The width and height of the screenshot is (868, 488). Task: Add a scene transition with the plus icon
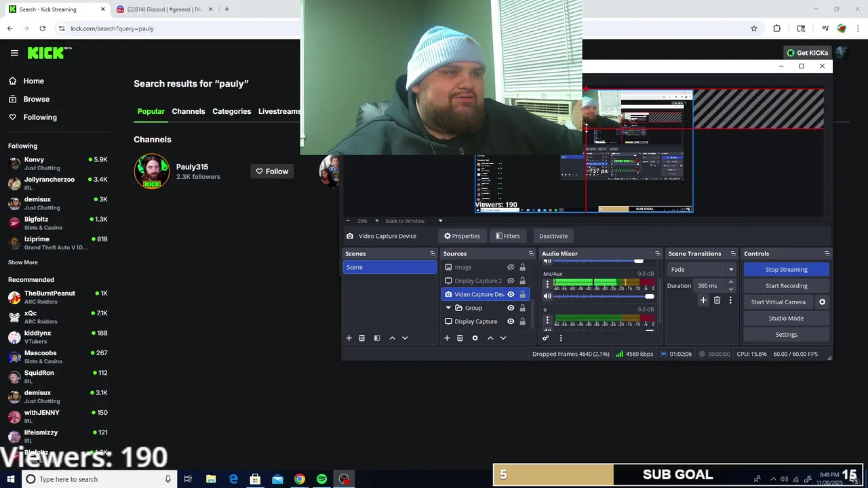tap(703, 300)
